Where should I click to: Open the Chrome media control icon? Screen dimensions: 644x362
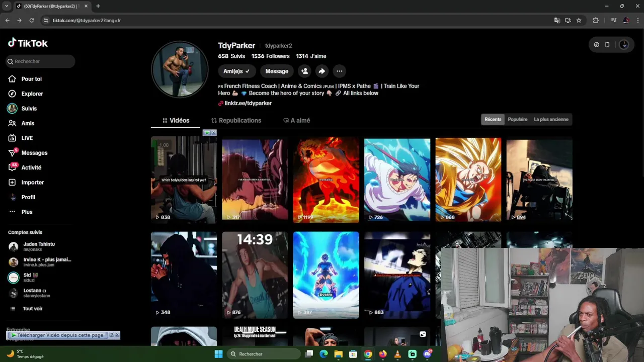click(613, 21)
